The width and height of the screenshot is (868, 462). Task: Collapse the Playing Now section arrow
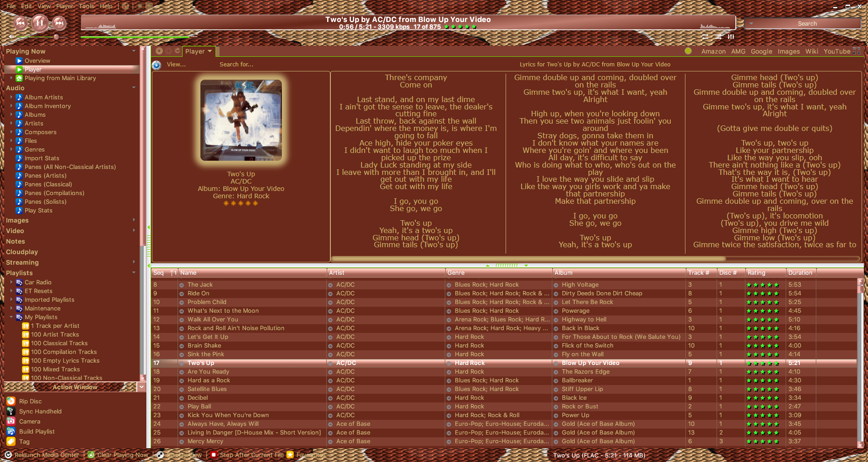coord(134,51)
